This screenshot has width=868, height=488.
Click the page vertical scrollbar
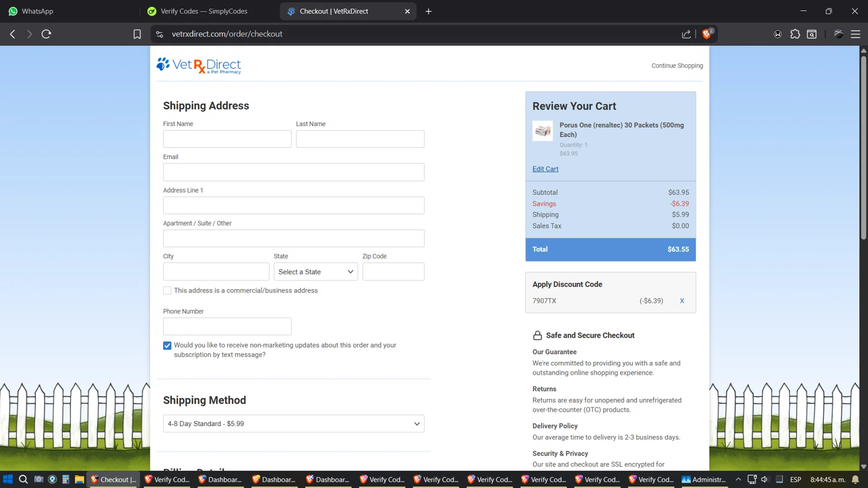pyautogui.click(x=863, y=147)
